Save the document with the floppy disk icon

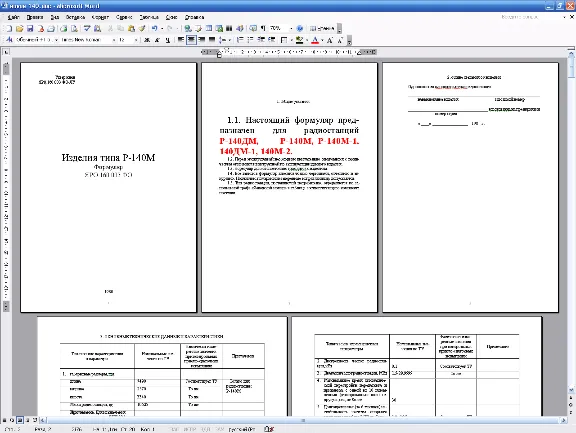[x=30, y=28]
